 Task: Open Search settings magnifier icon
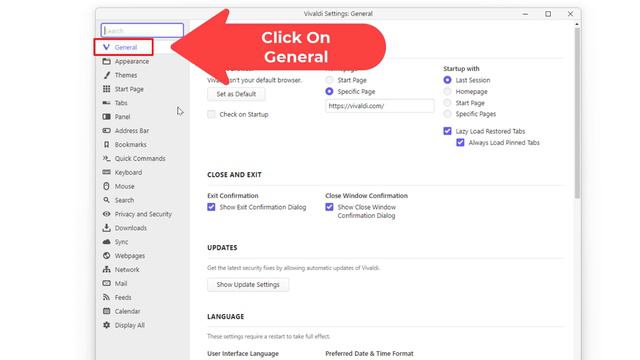[107, 200]
